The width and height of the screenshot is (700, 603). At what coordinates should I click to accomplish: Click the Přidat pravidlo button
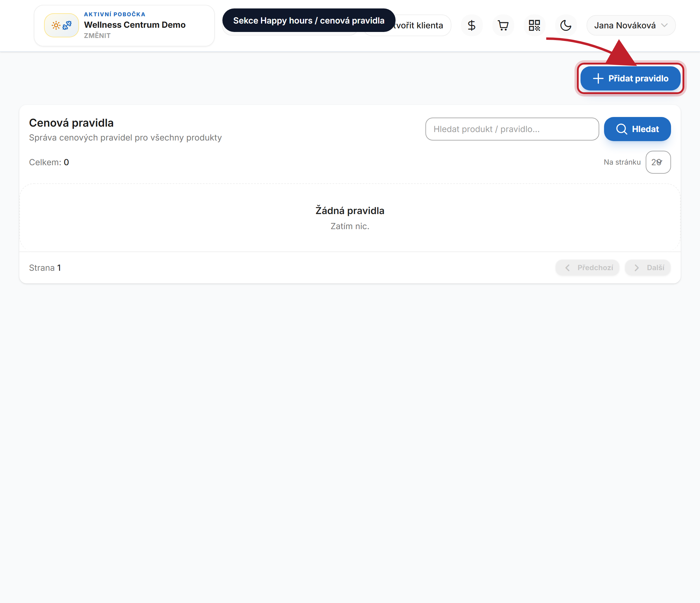(x=630, y=78)
